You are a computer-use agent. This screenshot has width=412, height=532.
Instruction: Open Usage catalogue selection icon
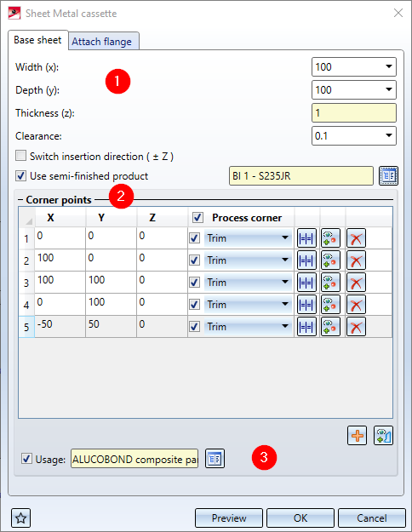point(215,459)
